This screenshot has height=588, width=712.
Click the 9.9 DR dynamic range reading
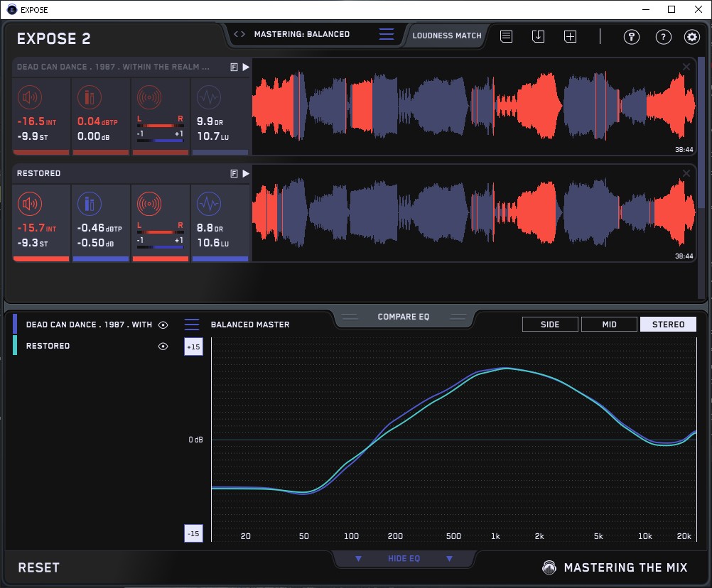pyautogui.click(x=210, y=121)
